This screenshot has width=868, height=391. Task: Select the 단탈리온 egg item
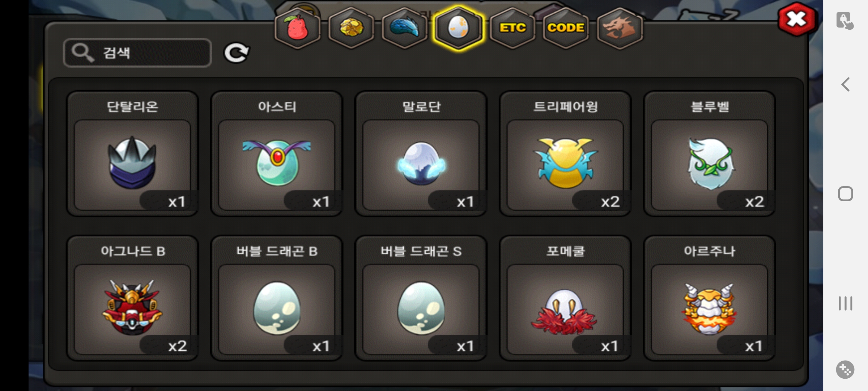tap(132, 154)
